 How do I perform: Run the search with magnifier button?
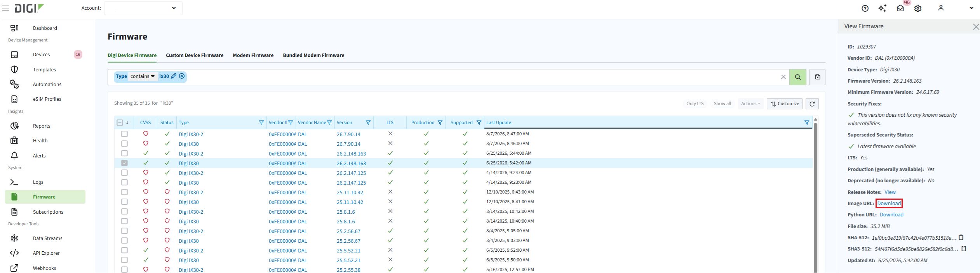tap(798, 77)
